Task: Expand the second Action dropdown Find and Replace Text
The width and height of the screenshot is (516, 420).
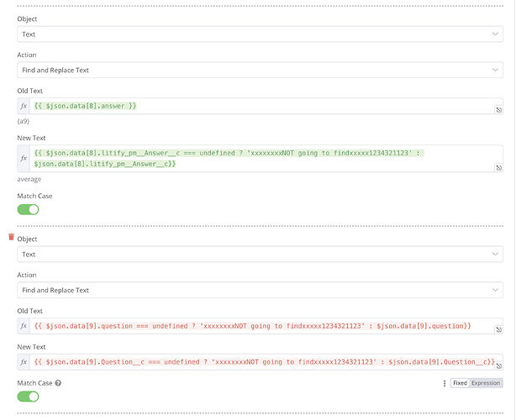Action: point(260,290)
